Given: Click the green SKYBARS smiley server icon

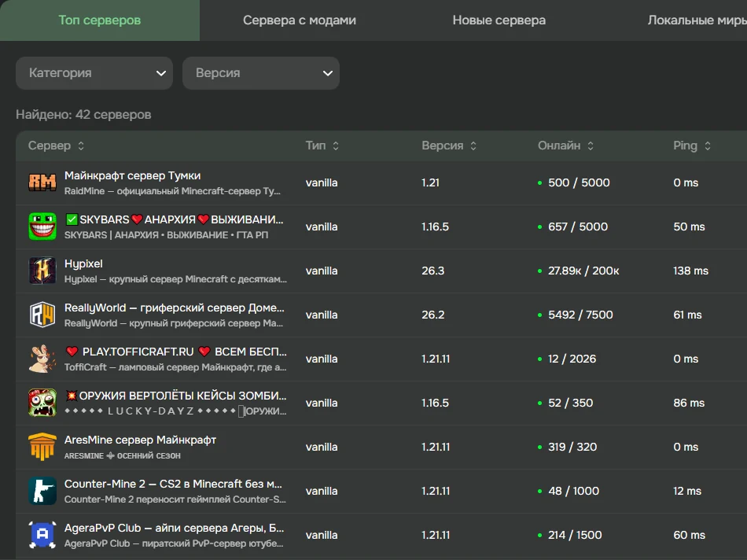Looking at the screenshot, I should [42, 227].
